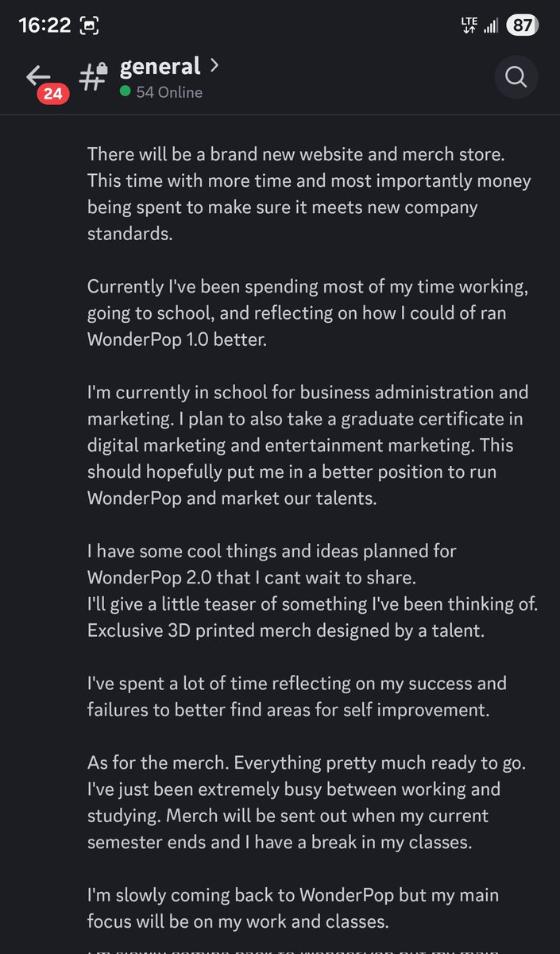Tap the 16:22 status bar clock
The width and height of the screenshot is (560, 954).
44,25
